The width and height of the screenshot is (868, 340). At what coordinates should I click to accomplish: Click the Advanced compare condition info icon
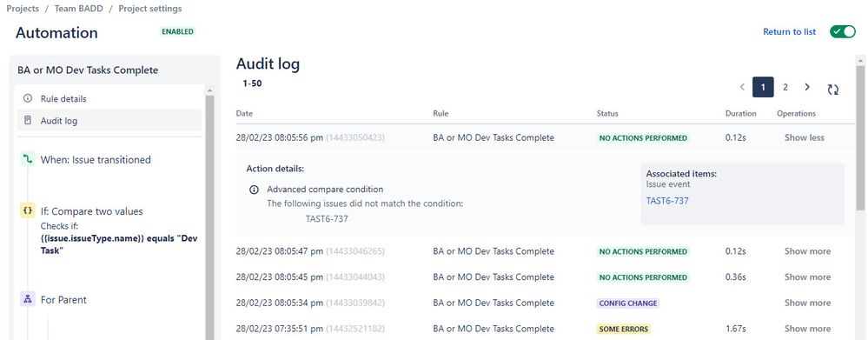pos(254,190)
